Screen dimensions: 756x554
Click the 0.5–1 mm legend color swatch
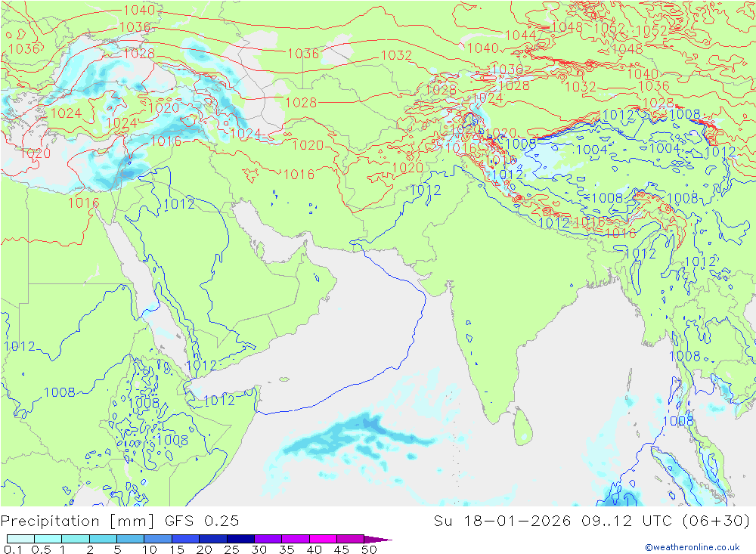click(x=48, y=539)
